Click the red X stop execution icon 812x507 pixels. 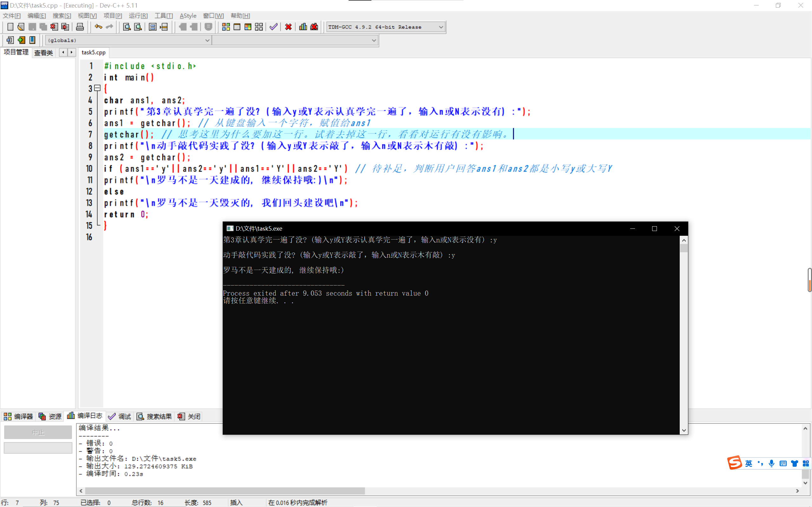[288, 27]
